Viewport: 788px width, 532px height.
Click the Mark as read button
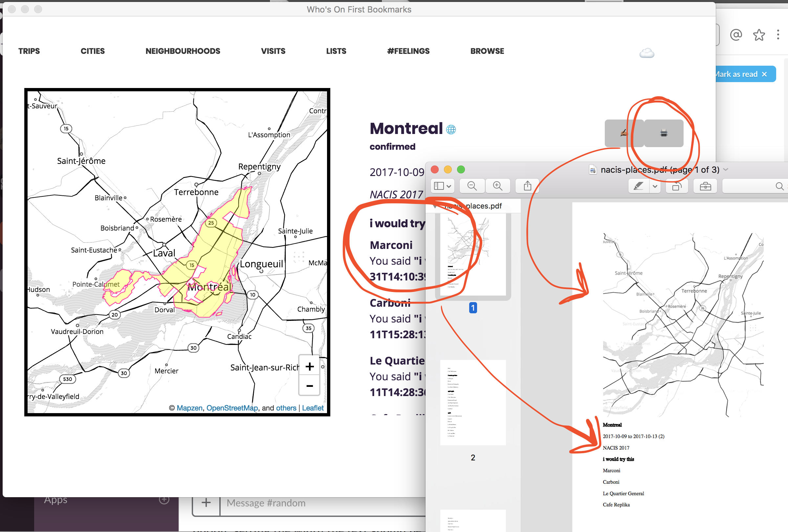point(746,74)
